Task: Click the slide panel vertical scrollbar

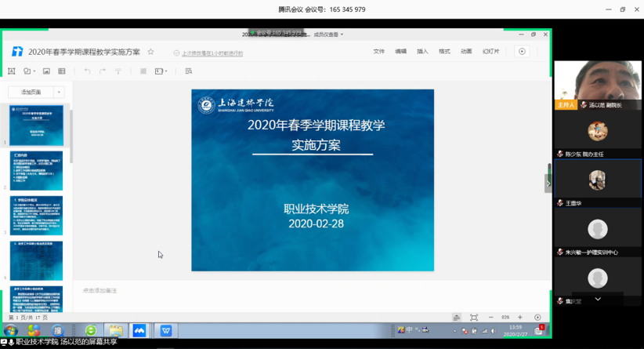Action: click(71, 136)
